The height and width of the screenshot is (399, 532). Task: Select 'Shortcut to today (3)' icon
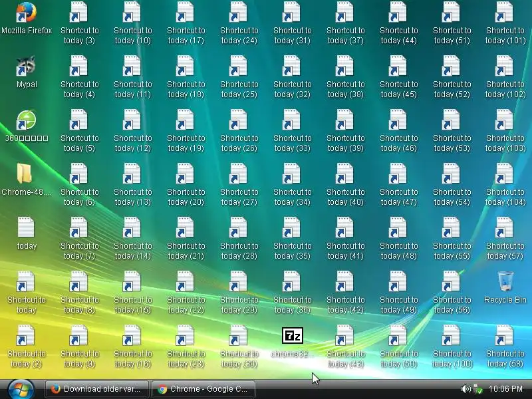coord(80,23)
